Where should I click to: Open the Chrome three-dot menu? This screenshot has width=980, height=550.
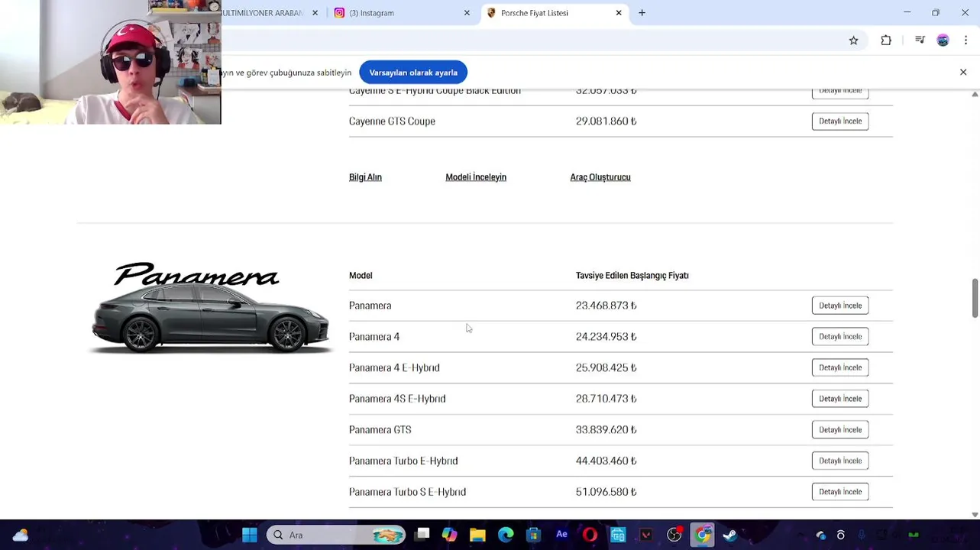click(x=966, y=40)
